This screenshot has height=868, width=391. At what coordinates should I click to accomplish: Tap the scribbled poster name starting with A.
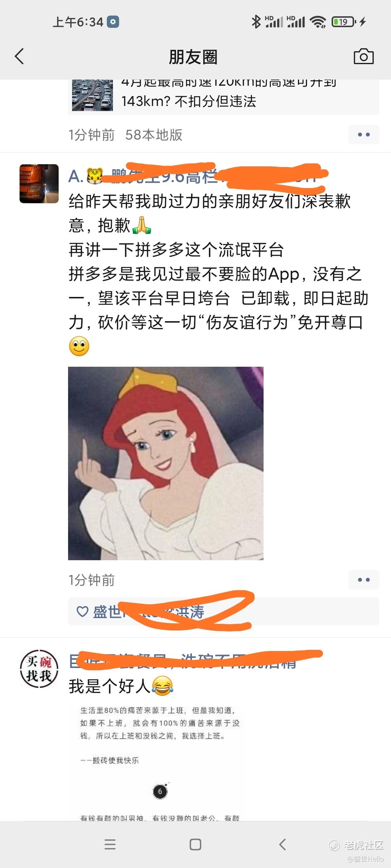point(197,176)
